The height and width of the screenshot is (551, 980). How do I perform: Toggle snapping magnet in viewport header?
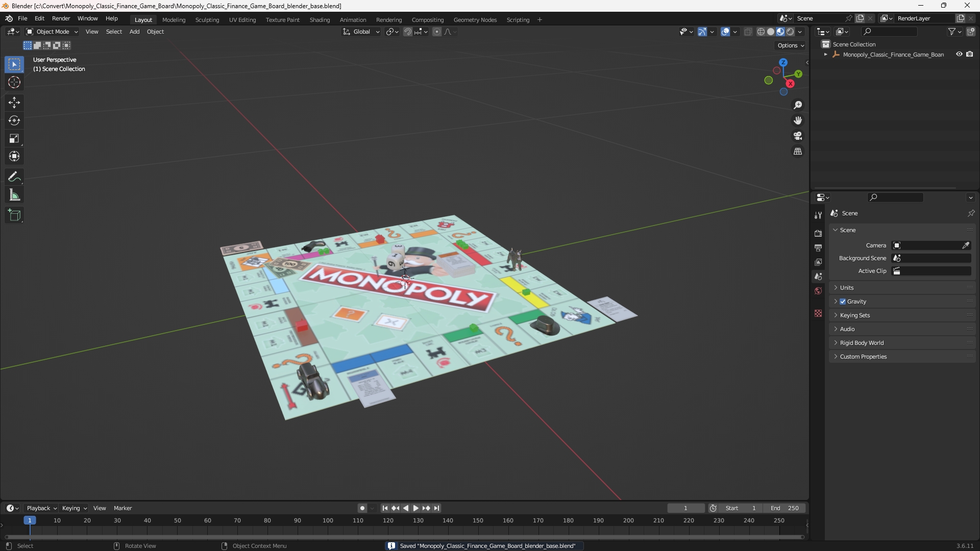pos(407,32)
